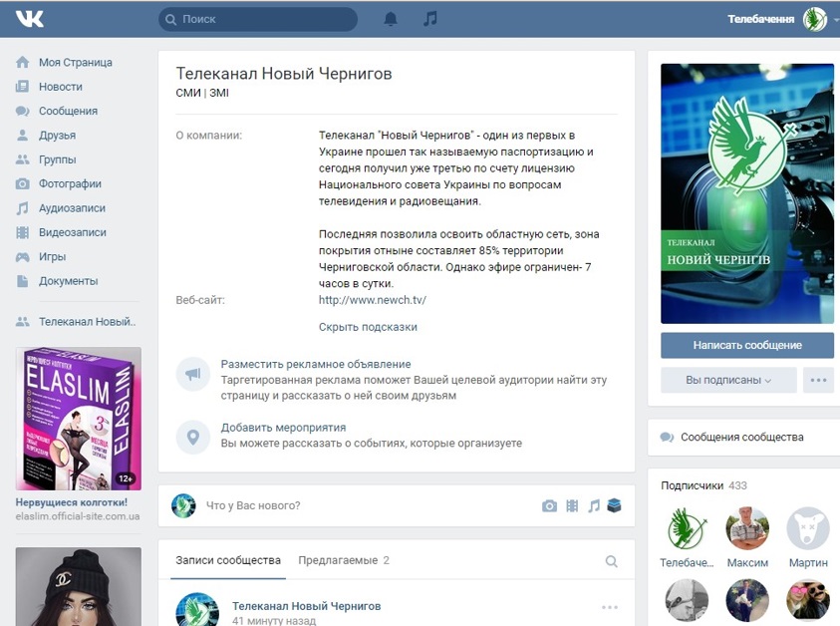Open the community actions three-dot button

(818, 380)
